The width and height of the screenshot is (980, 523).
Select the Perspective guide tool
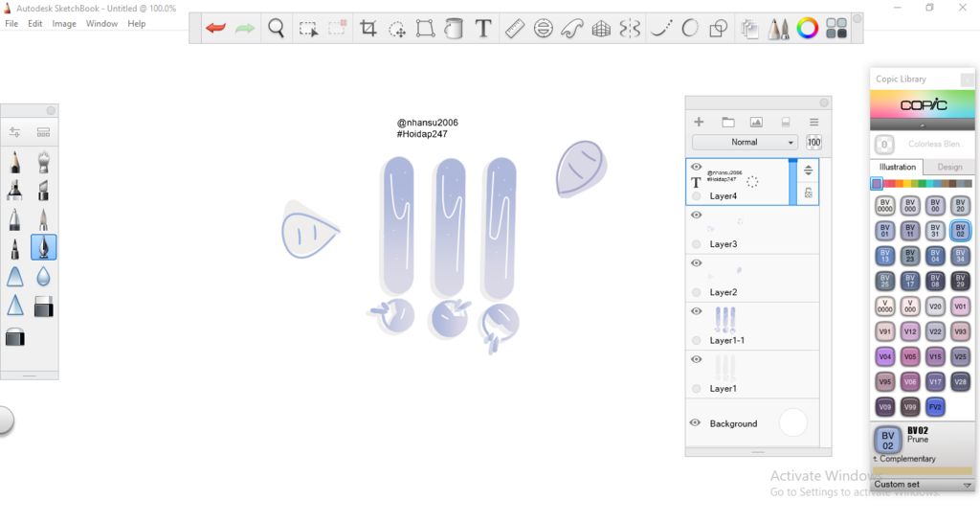point(601,28)
